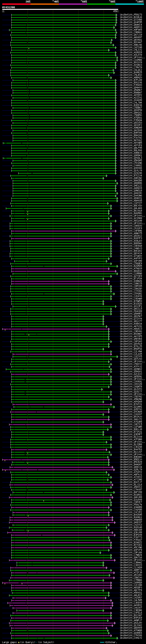The height and width of the screenshot is (644, 146).
Task: Select the AV431208 query sequence label
Action: (8, 8)
